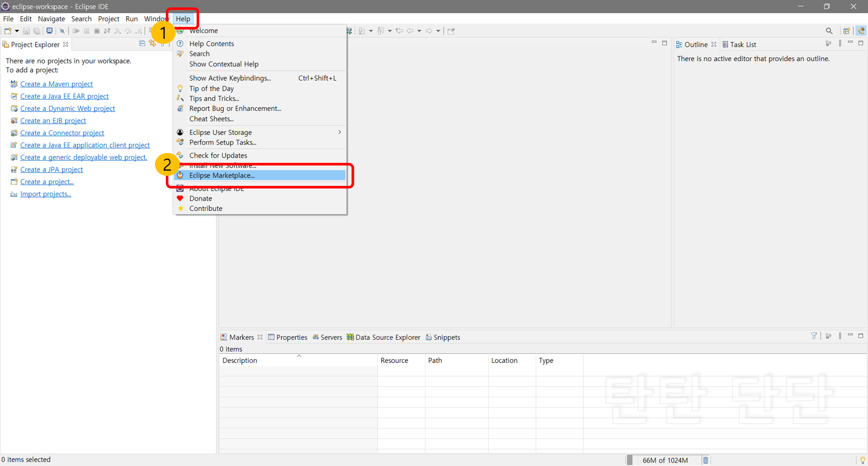The width and height of the screenshot is (868, 466).
Task: Click the Step Over toolbar icon
Action: point(128,31)
